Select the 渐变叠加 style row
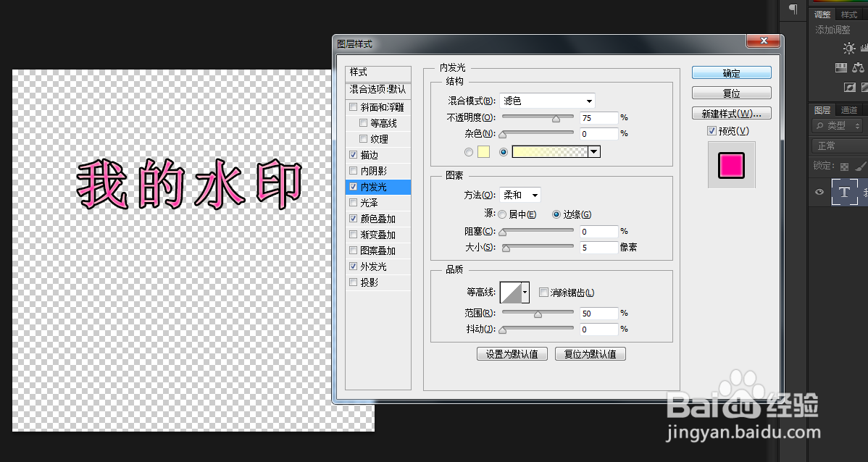 point(378,235)
